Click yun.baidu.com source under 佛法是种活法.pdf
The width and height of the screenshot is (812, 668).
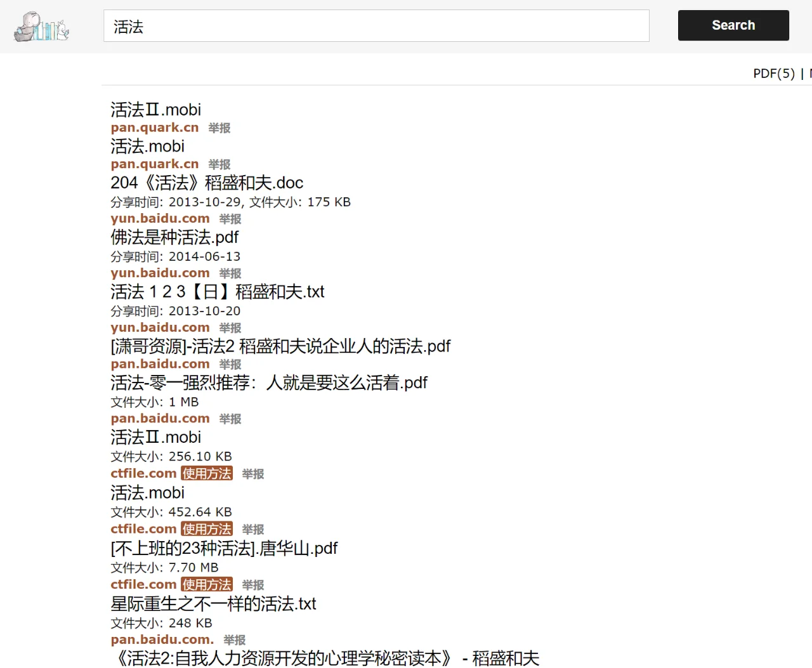click(160, 273)
